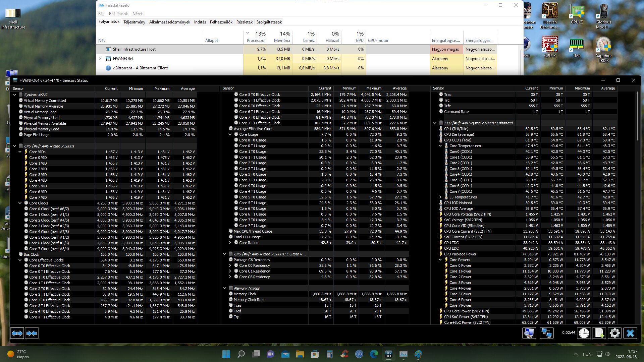Open HWiNFO sensor settings gear
The height and width of the screenshot is (362, 644).
(614, 333)
